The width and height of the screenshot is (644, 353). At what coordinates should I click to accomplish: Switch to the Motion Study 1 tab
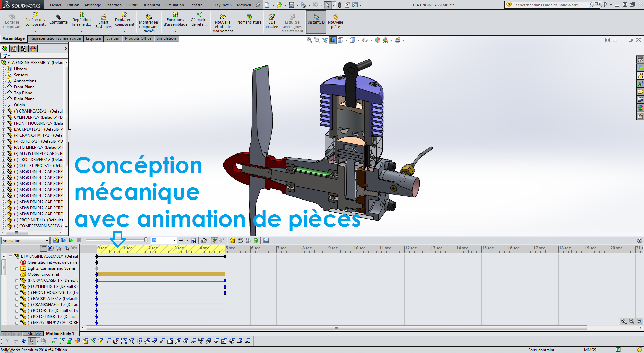(60, 334)
